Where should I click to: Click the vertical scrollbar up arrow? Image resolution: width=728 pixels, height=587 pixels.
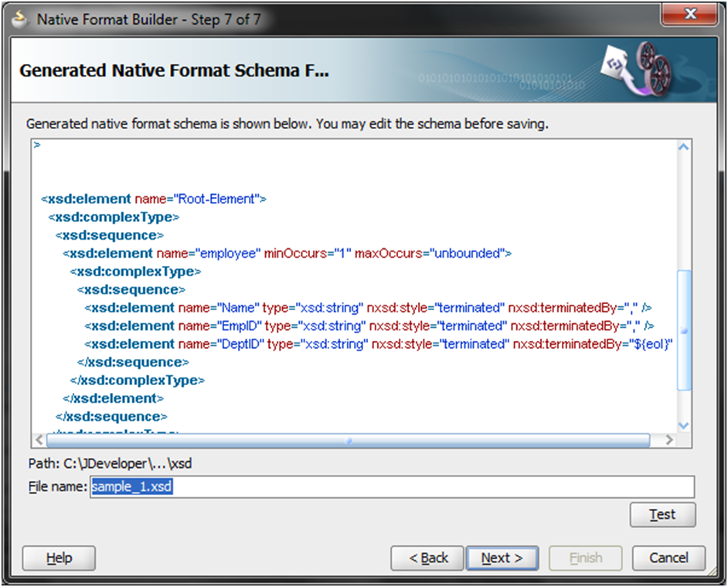point(682,145)
